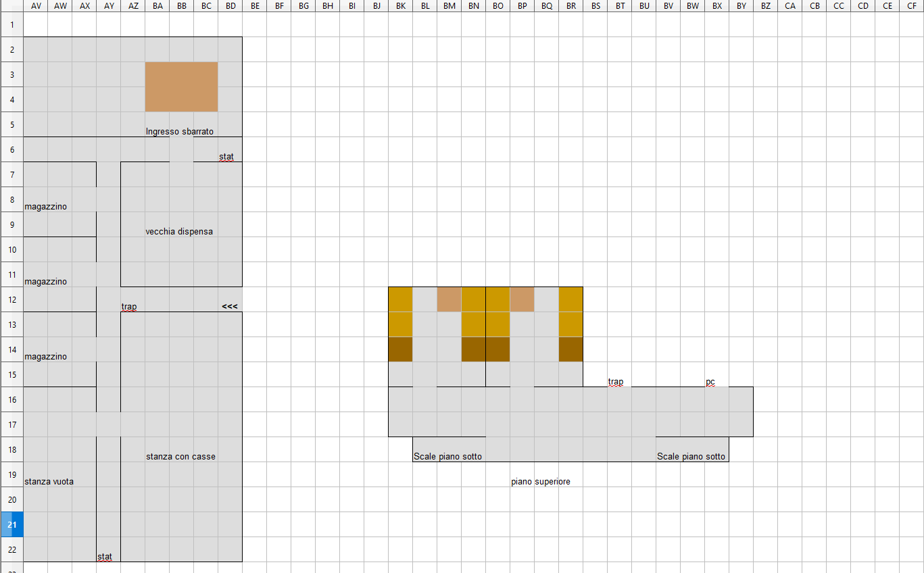The height and width of the screenshot is (573, 924).
Task: Click the 'trap' cell in column BT
Action: [619, 382]
